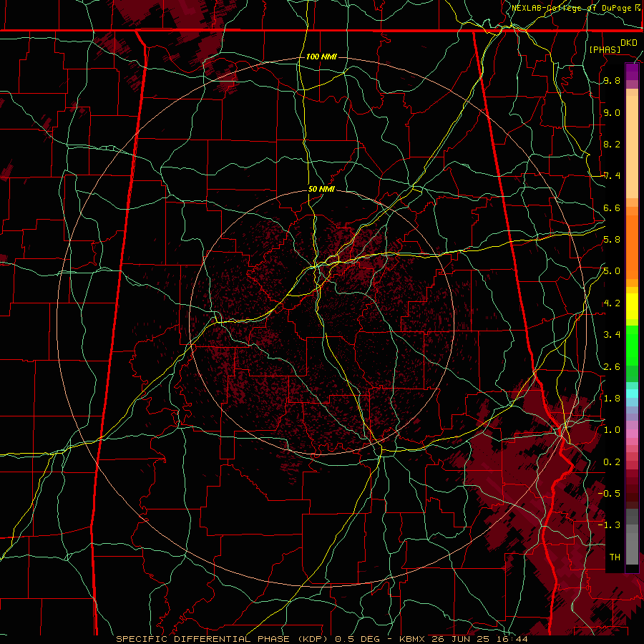Screen dimensions: 644x644
Task: Pick the yellow swatch beside 4.2
Action: [x=632, y=306]
